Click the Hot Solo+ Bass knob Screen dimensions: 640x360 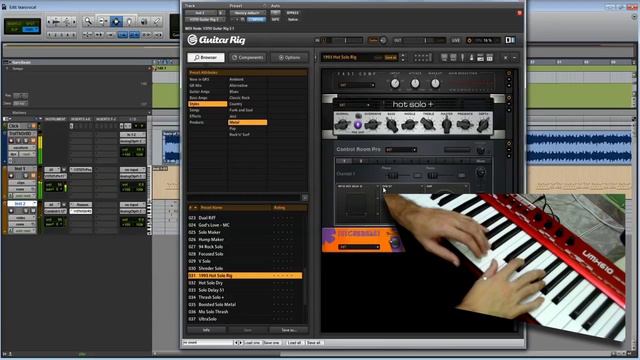[391, 125]
